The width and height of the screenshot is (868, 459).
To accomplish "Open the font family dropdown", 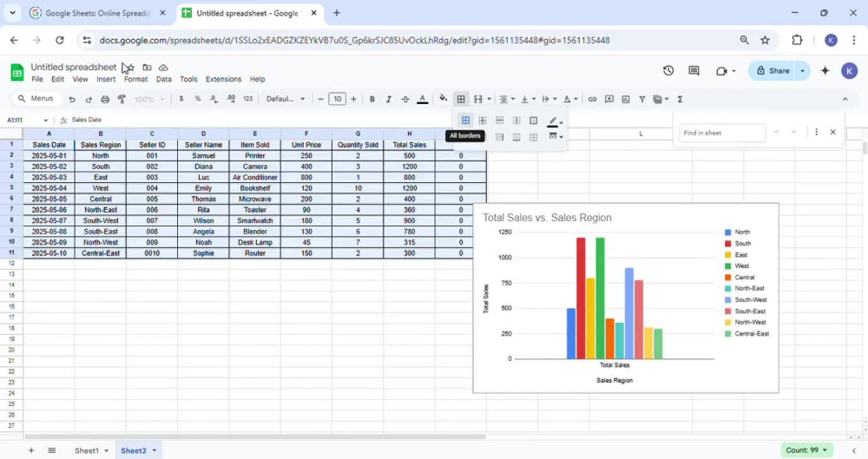I will [285, 99].
